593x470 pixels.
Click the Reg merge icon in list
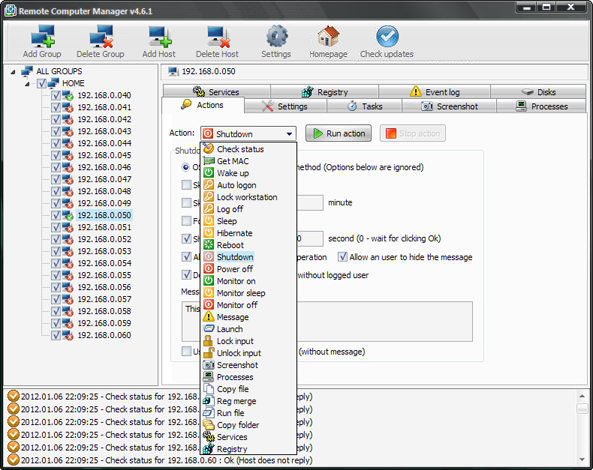208,401
